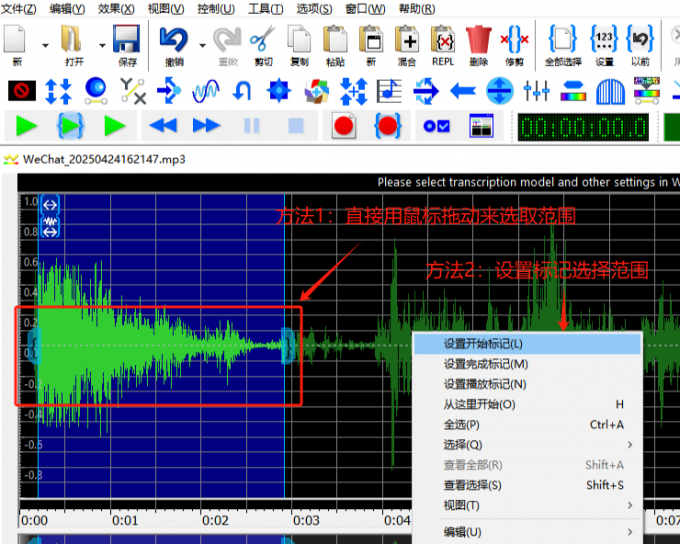This screenshot has height=544, width=680.
Task: Open the equalizer sliders effect icon
Action: [x=537, y=92]
